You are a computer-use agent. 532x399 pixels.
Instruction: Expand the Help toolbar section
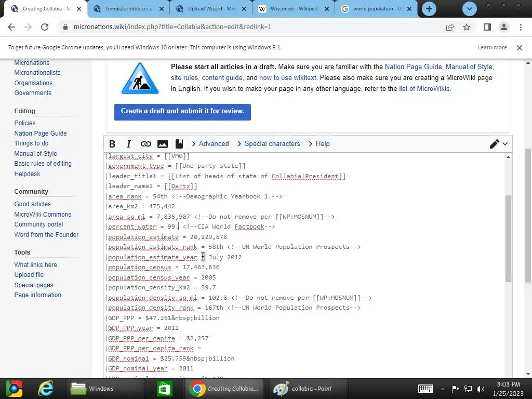[319, 144]
